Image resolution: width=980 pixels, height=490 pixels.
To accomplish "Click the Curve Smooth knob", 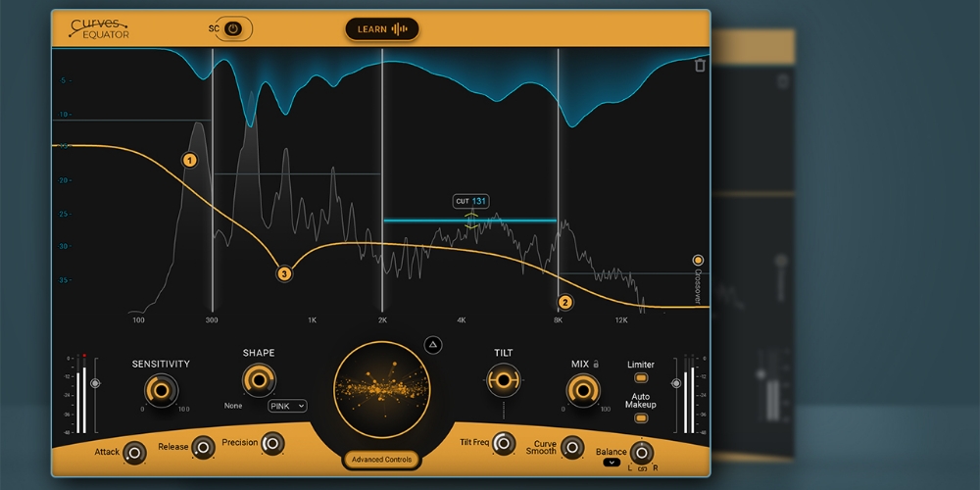I will click(x=571, y=446).
